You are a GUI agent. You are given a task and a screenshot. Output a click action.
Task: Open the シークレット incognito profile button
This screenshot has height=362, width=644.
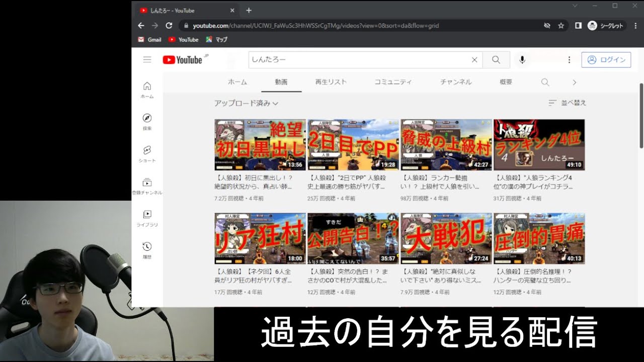point(606,26)
